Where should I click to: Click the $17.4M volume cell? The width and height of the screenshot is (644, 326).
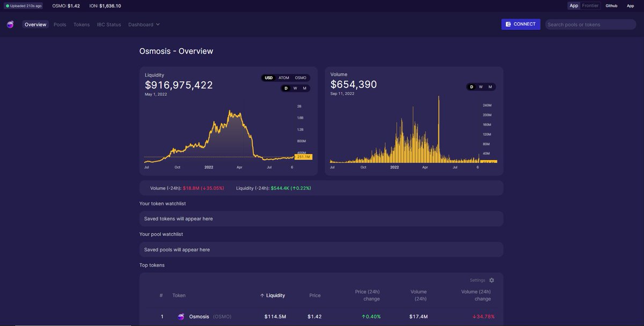pos(419,317)
